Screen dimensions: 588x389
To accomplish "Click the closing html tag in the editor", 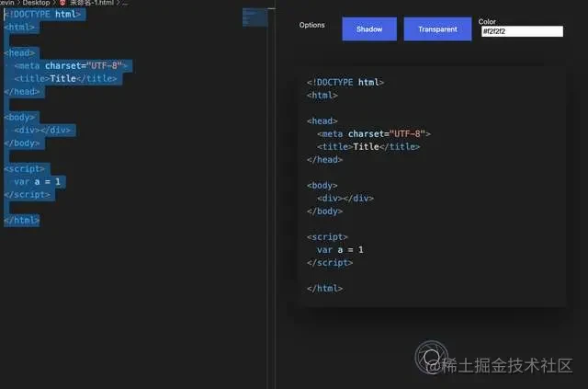I will [x=22, y=221].
